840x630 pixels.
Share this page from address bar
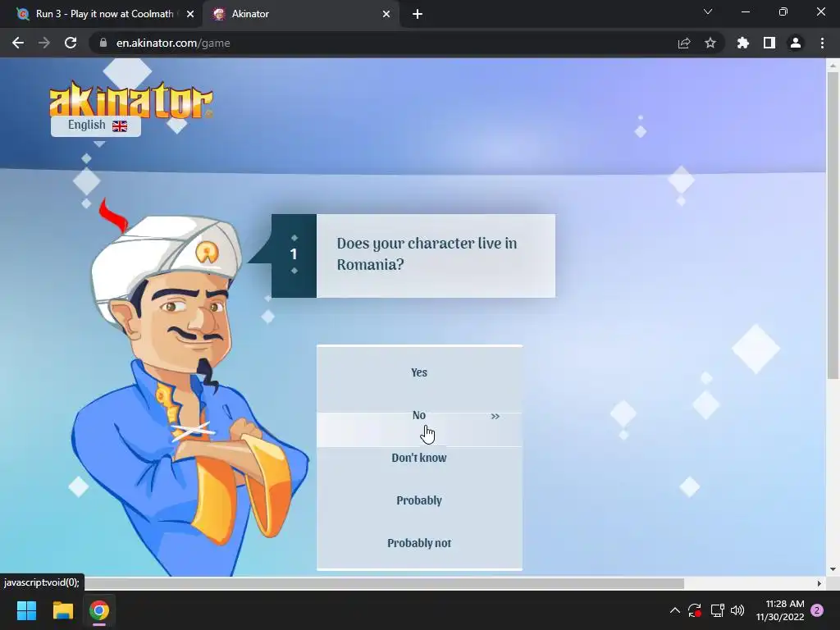coord(684,43)
